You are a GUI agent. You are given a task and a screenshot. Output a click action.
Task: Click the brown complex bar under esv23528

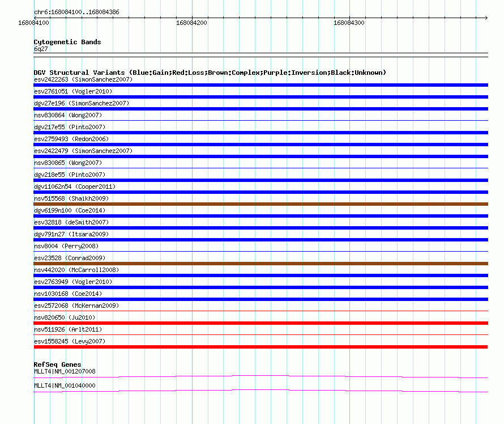pos(260,264)
